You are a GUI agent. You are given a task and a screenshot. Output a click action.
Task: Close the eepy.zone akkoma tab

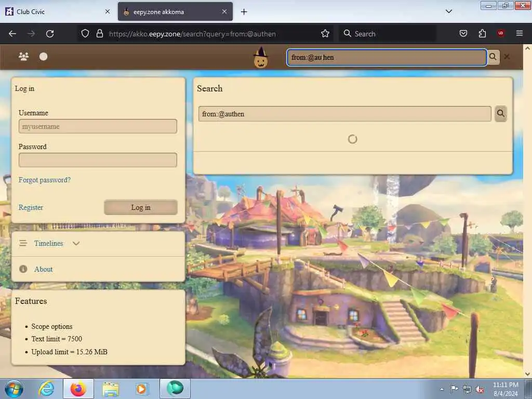[224, 11]
